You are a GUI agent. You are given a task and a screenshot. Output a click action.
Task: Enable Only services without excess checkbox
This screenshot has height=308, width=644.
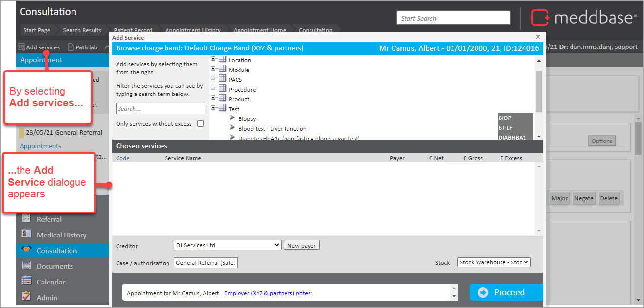pos(200,124)
